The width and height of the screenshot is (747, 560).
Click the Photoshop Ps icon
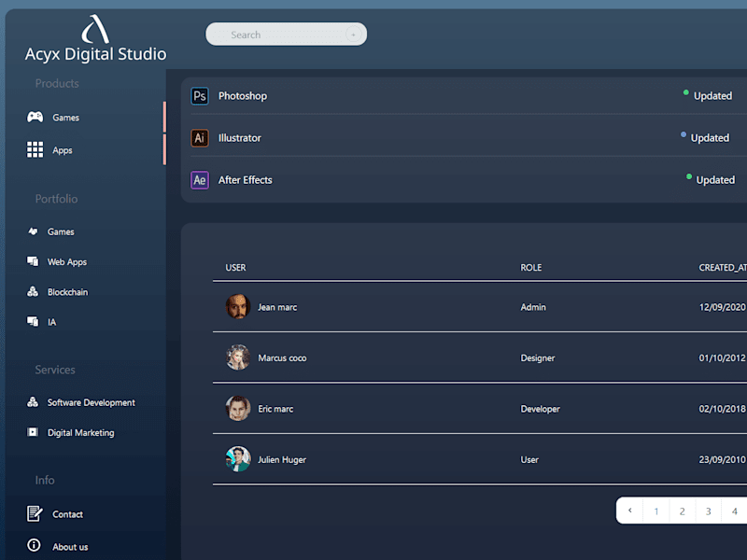[x=200, y=96]
